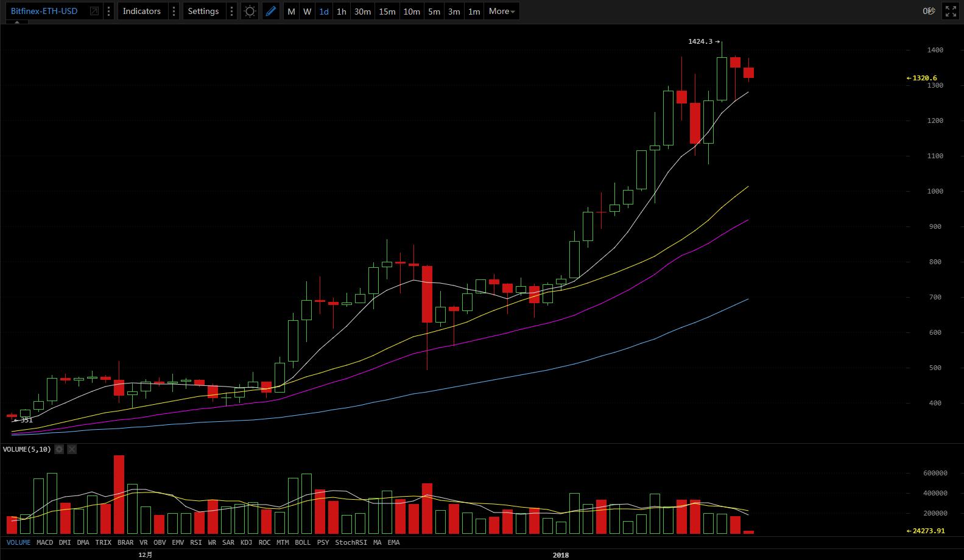Click the fullscreen expand icon

[951, 11]
